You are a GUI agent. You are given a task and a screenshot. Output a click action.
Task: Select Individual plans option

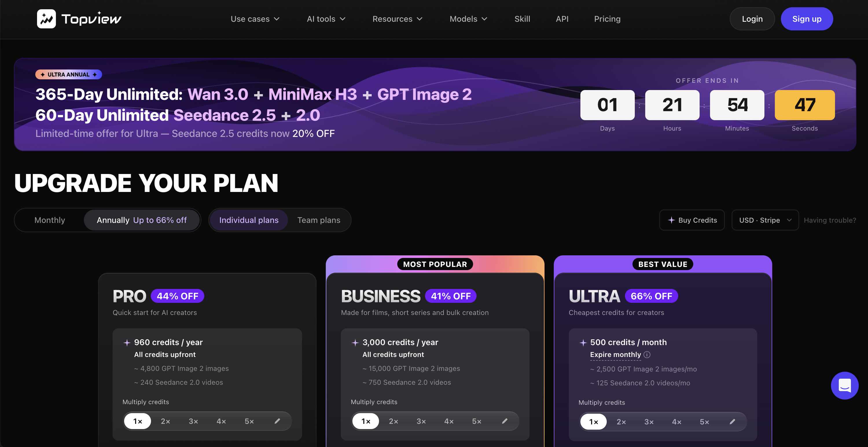pos(249,220)
